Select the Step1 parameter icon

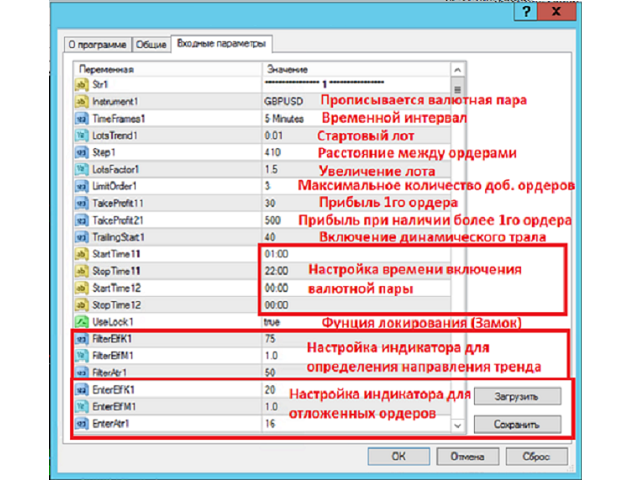pyautogui.click(x=83, y=152)
